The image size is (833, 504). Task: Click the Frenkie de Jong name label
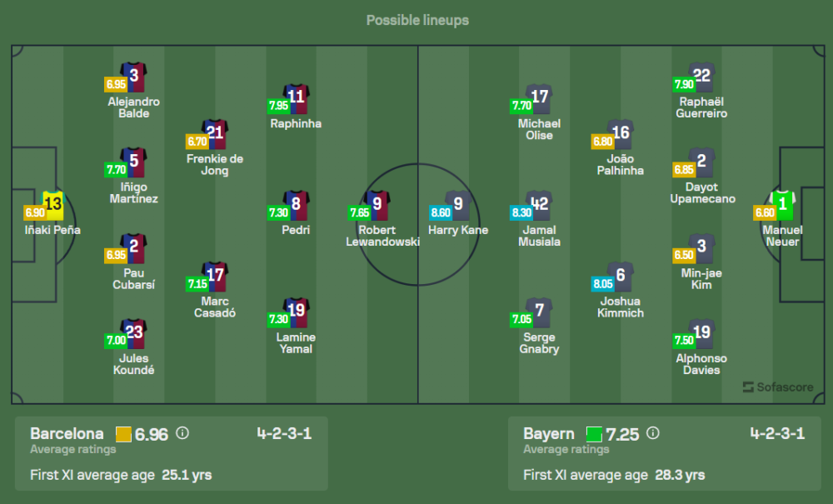[215, 164]
